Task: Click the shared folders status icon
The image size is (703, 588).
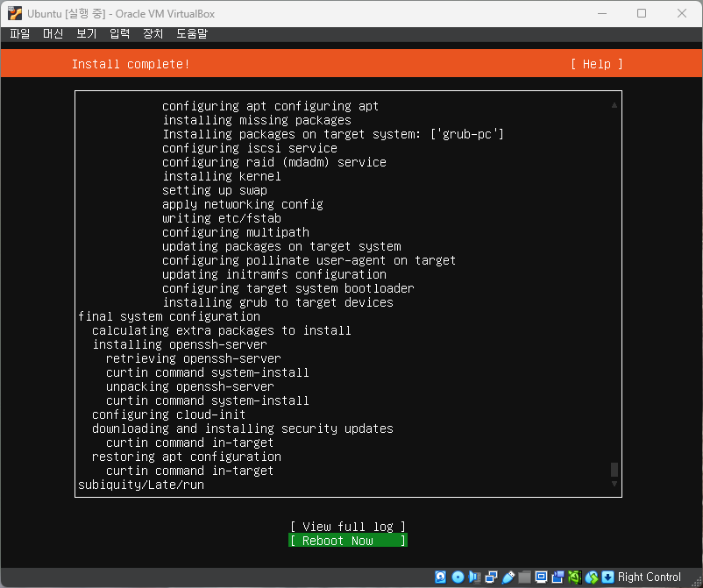Action: [x=524, y=577]
